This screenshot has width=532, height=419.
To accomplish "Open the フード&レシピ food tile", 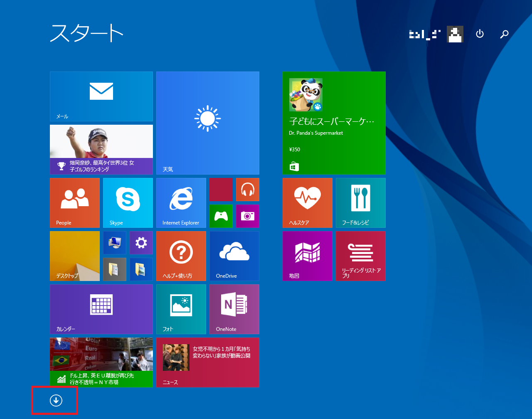I will (361, 203).
